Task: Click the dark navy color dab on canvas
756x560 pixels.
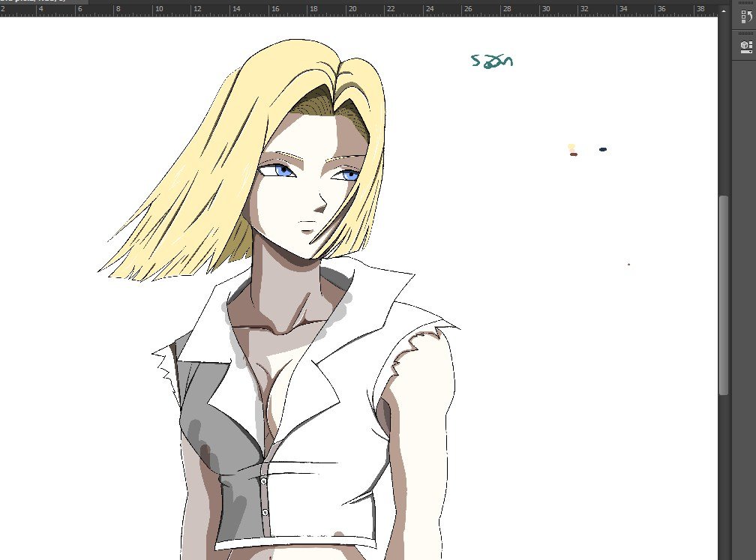Action: pos(603,149)
